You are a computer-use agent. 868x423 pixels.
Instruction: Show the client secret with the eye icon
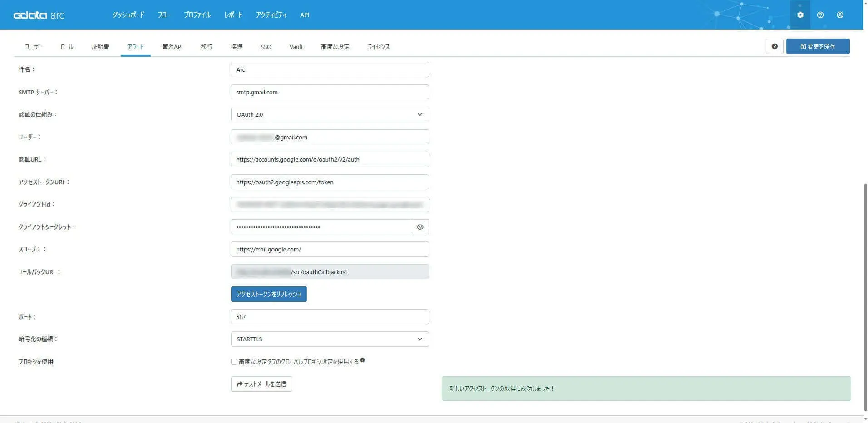420,227
